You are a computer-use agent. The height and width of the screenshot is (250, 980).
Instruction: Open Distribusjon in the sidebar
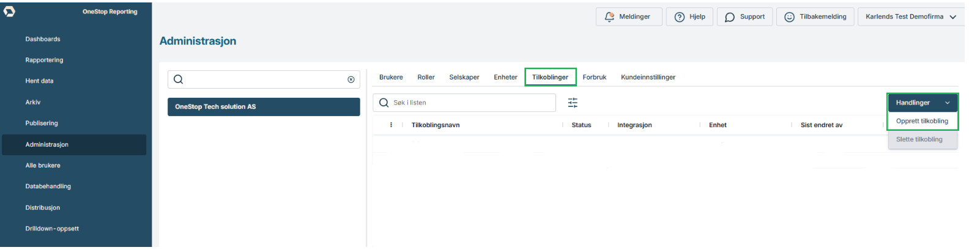43,208
